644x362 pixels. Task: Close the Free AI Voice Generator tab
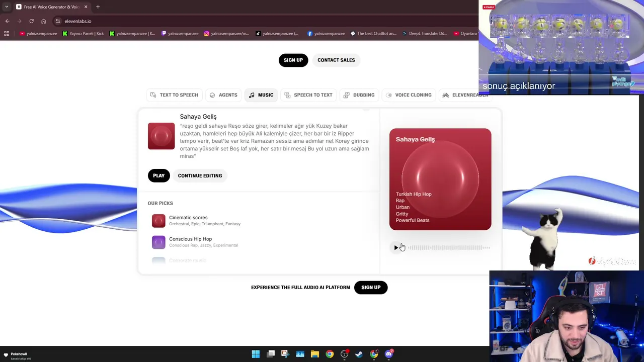[86, 7]
